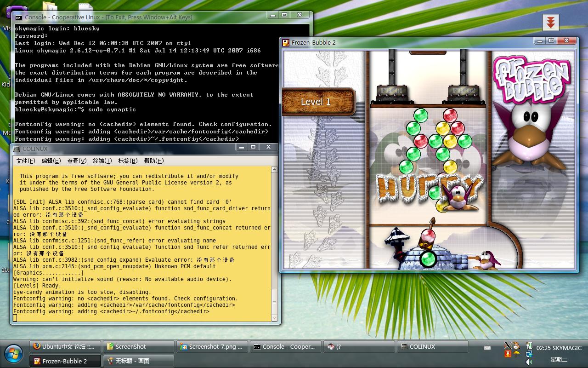Open the volume speaker tray icon

pyautogui.click(x=529, y=362)
